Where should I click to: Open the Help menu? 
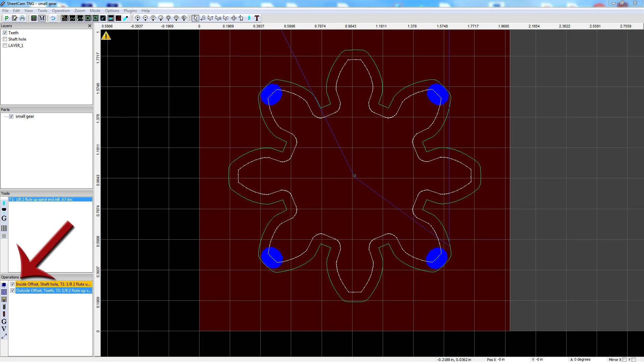pyautogui.click(x=146, y=11)
